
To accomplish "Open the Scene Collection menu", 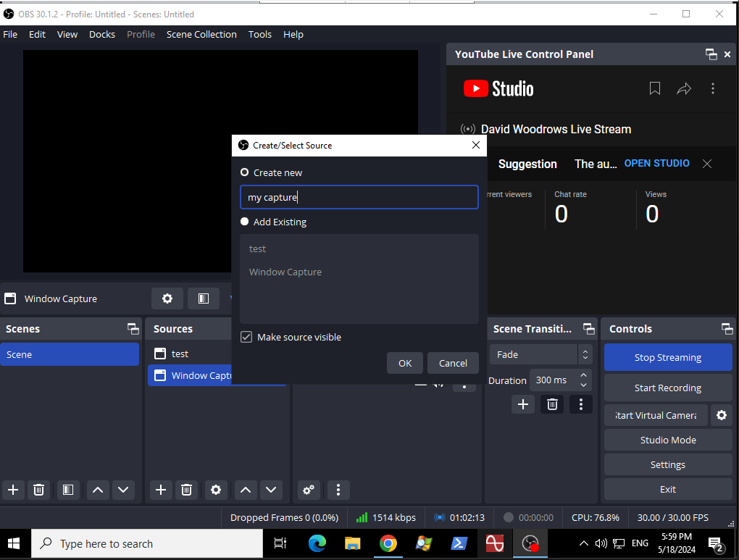I will (x=201, y=34).
